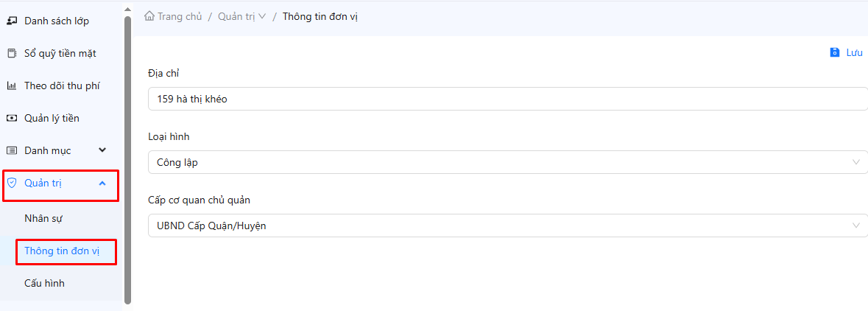This screenshot has width=868, height=311.
Task: Click the Danh sách lớp sidebar icon
Action: [11, 21]
